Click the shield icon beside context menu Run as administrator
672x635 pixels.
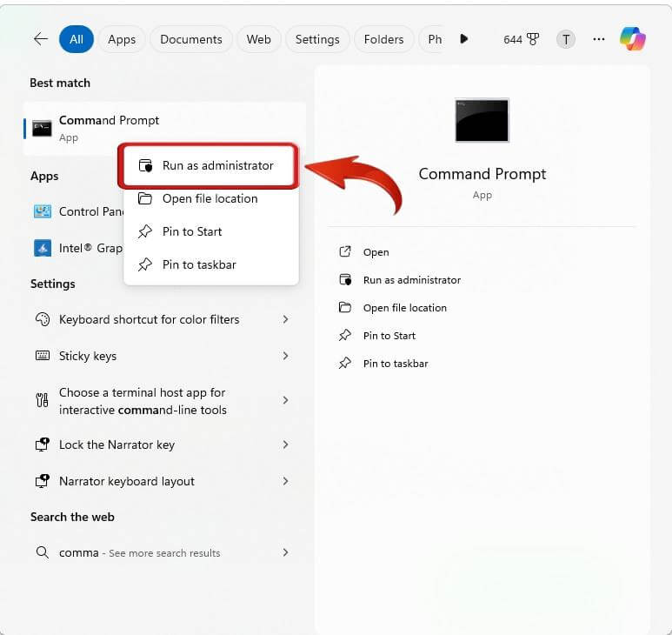point(145,165)
